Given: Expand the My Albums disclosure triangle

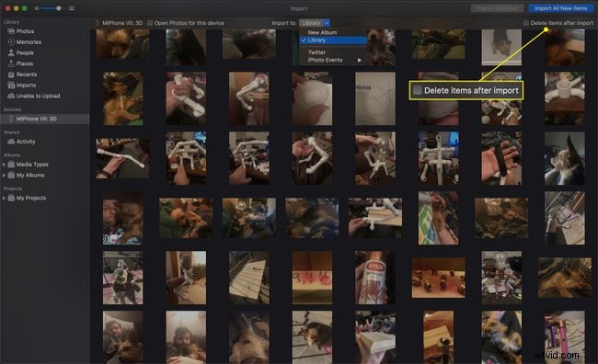Looking at the screenshot, I should point(4,175).
